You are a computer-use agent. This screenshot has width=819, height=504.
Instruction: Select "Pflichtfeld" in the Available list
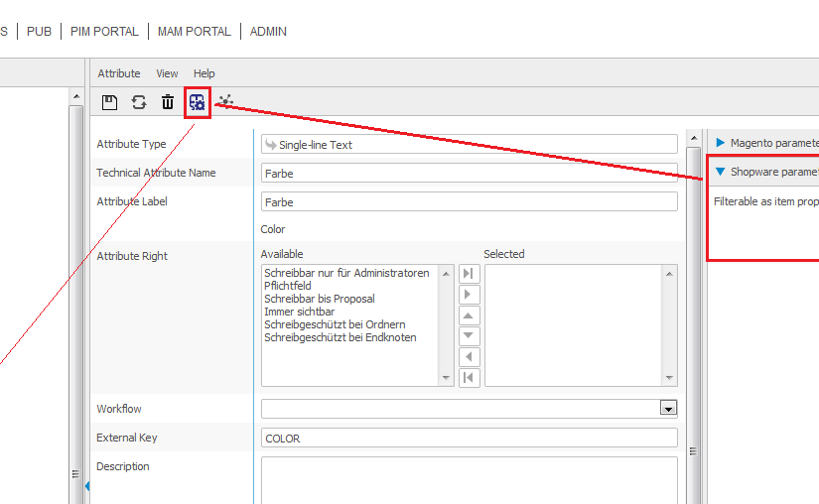click(287, 286)
